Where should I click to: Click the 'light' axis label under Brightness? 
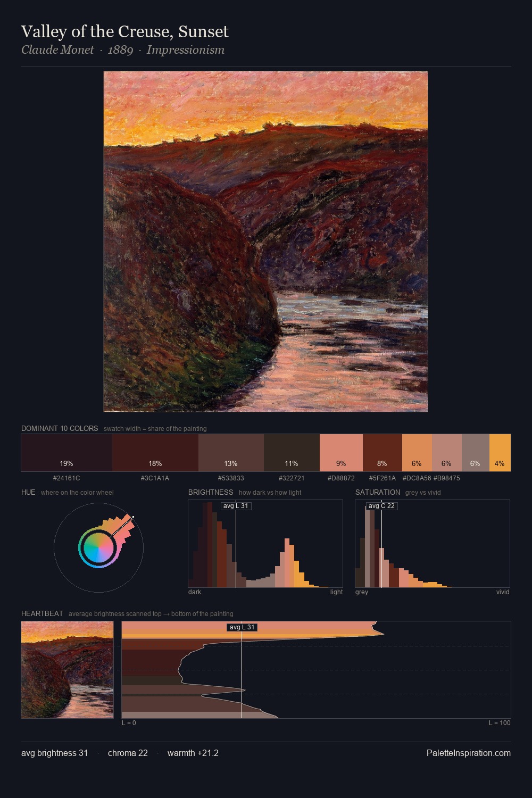[x=336, y=592]
